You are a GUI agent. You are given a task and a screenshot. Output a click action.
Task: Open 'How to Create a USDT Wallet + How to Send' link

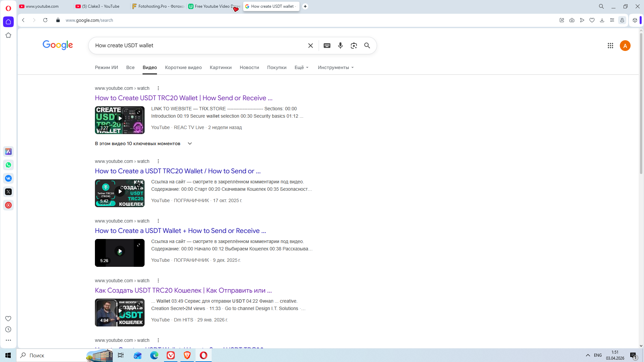pyautogui.click(x=180, y=231)
